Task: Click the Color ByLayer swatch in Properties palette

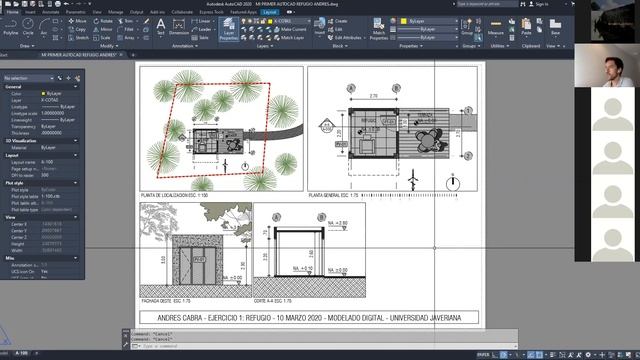Action: pos(43,93)
